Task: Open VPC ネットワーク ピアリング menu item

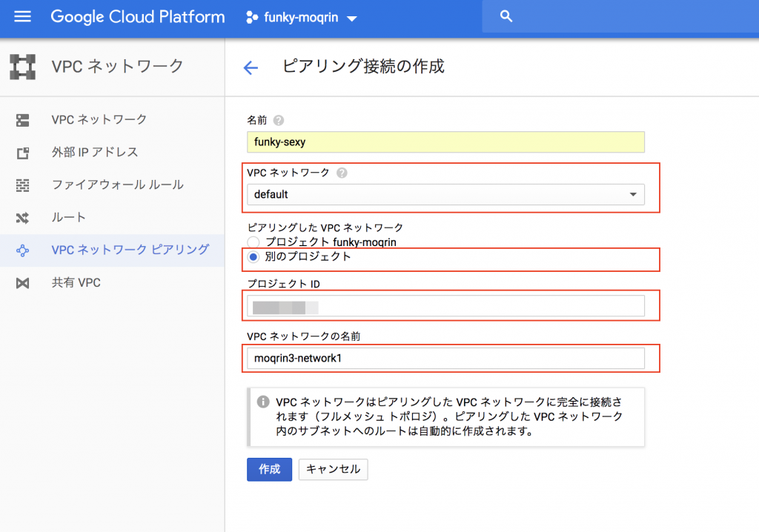Action: [130, 250]
